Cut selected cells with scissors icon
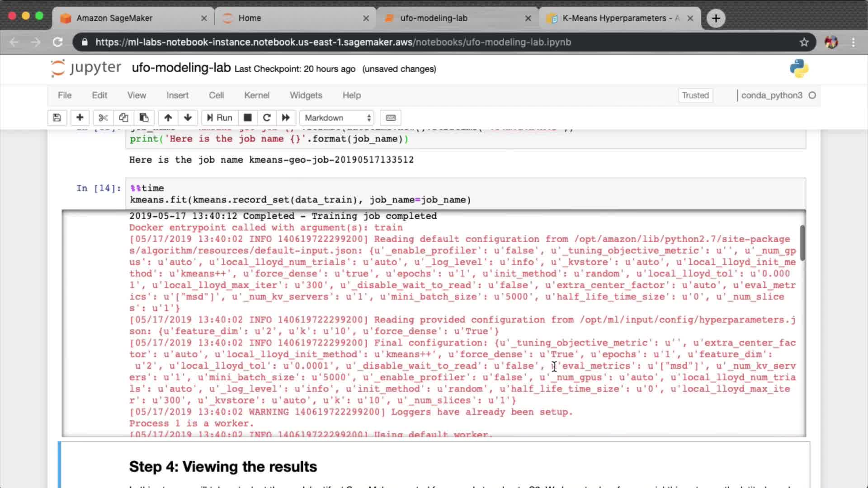Screen dimensions: 868x488 (x=103, y=118)
